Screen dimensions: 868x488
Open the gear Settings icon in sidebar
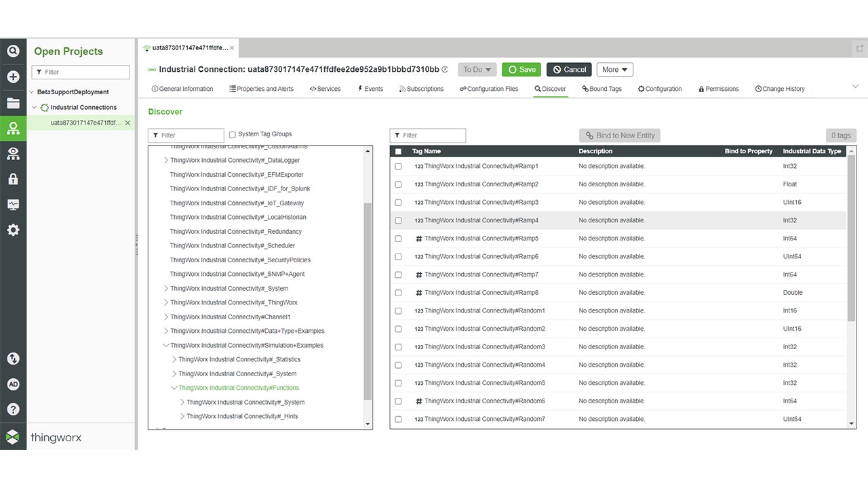point(13,230)
